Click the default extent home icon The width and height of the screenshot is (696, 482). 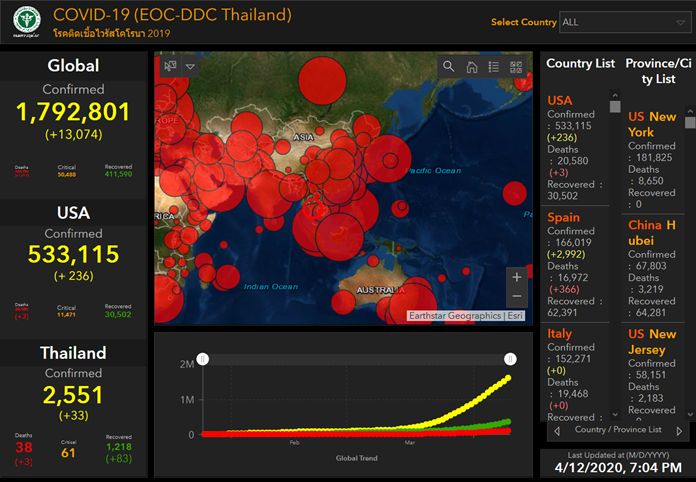click(471, 67)
